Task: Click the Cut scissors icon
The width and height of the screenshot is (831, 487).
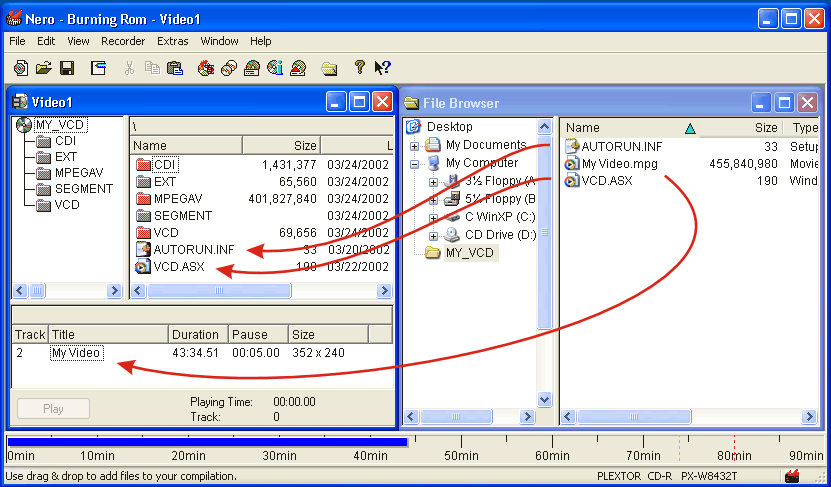Action: pos(129,68)
